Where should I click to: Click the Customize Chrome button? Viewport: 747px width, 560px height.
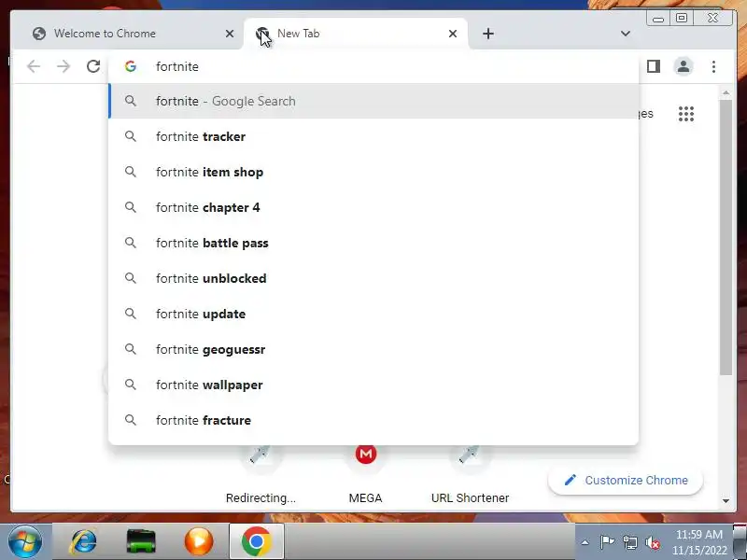tap(626, 480)
